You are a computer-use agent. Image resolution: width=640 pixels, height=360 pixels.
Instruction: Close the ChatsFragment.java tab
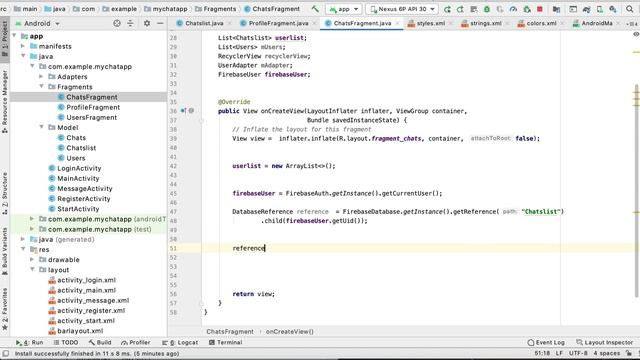tap(398, 23)
